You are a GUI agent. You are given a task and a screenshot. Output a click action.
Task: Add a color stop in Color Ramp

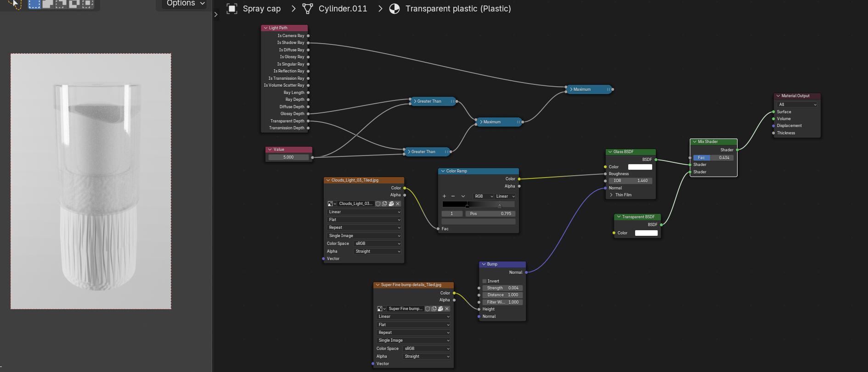pyautogui.click(x=444, y=196)
